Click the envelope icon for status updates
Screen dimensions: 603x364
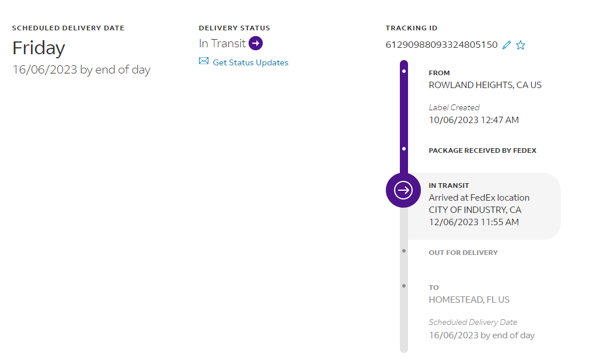coord(204,61)
